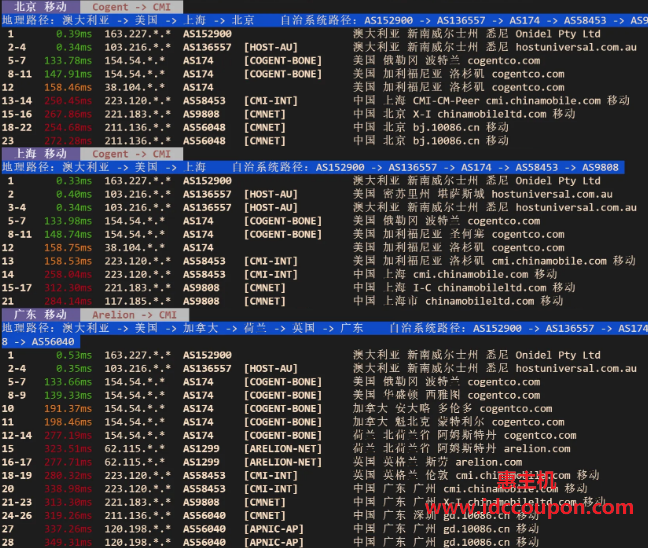Click the 广东 移动 section header

coord(40,315)
